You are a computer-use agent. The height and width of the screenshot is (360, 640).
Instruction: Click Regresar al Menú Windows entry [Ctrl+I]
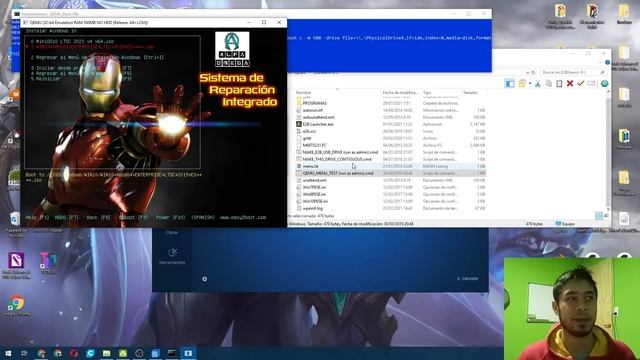(97, 58)
